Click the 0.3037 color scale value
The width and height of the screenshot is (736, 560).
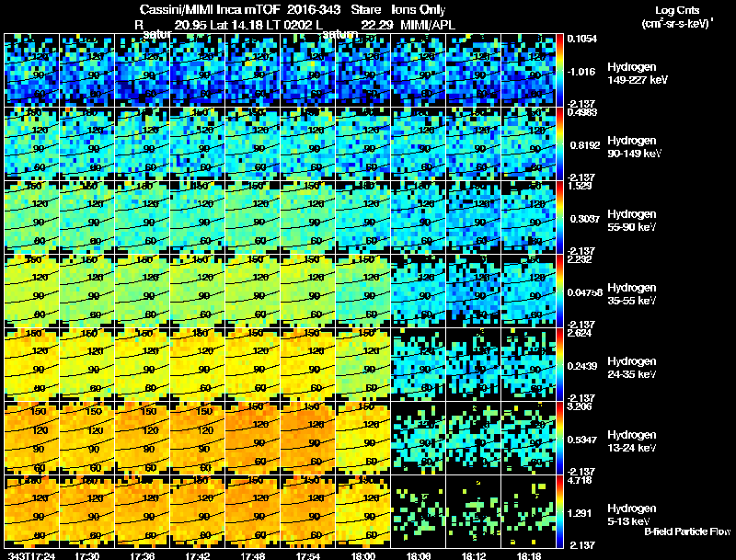coord(585,219)
